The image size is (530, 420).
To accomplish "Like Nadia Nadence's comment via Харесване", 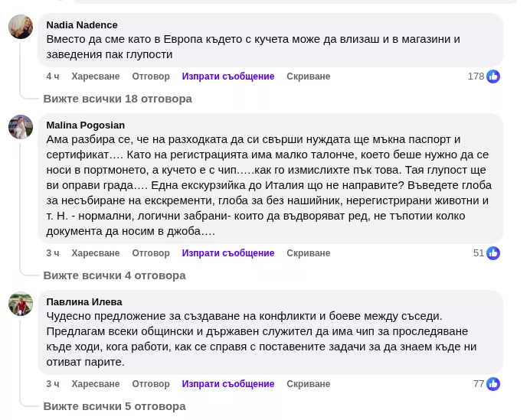I will [96, 77].
